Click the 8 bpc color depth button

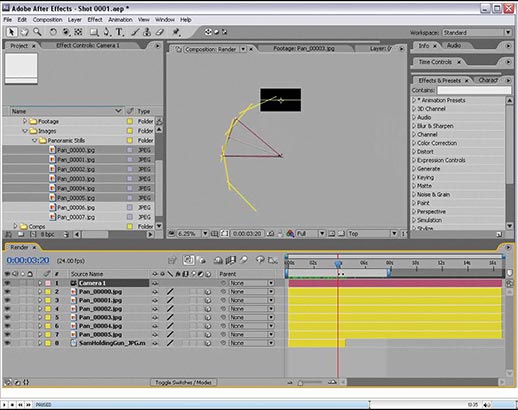point(47,234)
